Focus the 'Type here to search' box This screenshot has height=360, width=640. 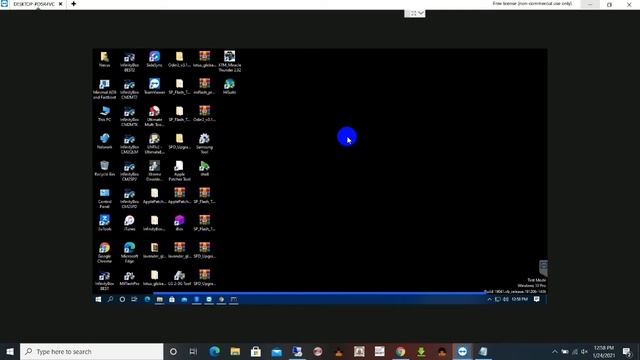pos(91,351)
